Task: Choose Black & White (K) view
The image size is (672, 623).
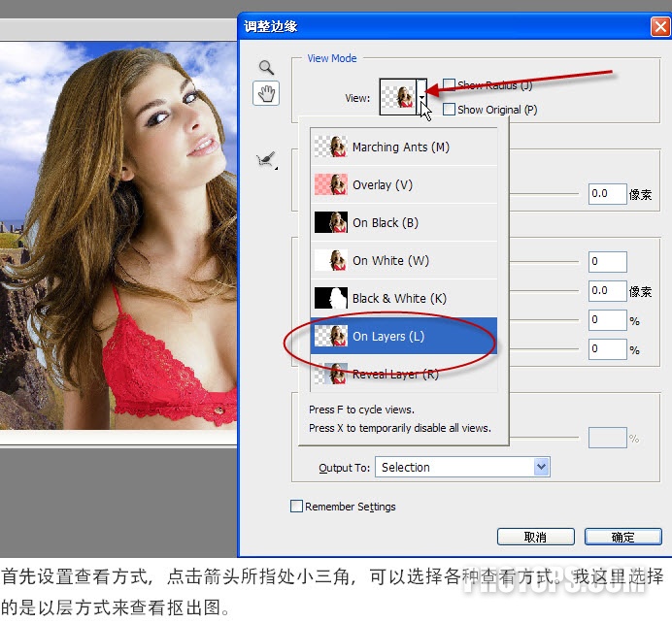Action: 404,298
